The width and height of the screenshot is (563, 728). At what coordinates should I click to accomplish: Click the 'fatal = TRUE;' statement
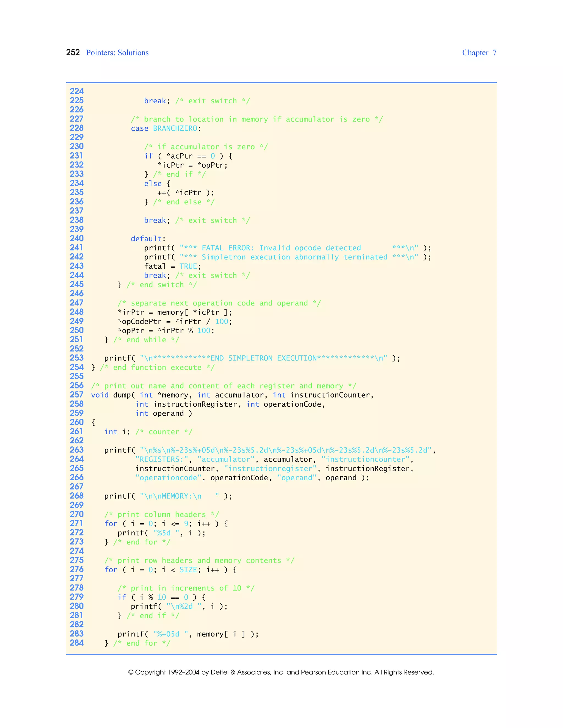(172, 266)
